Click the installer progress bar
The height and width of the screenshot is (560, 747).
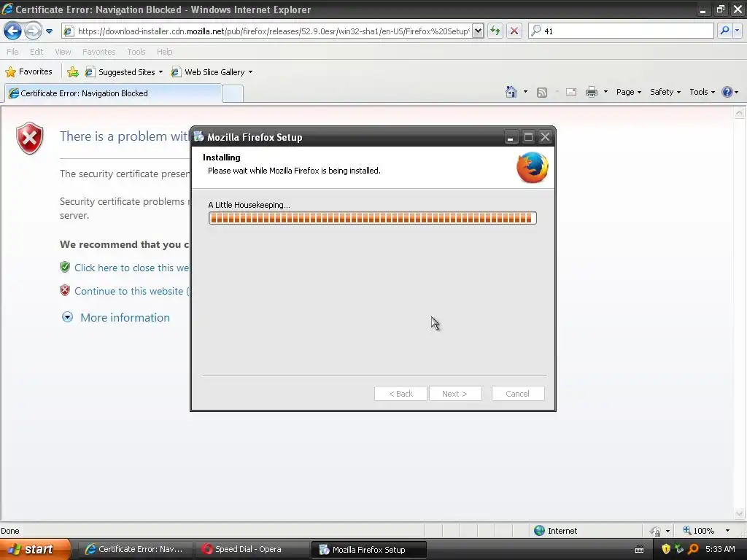coord(373,218)
